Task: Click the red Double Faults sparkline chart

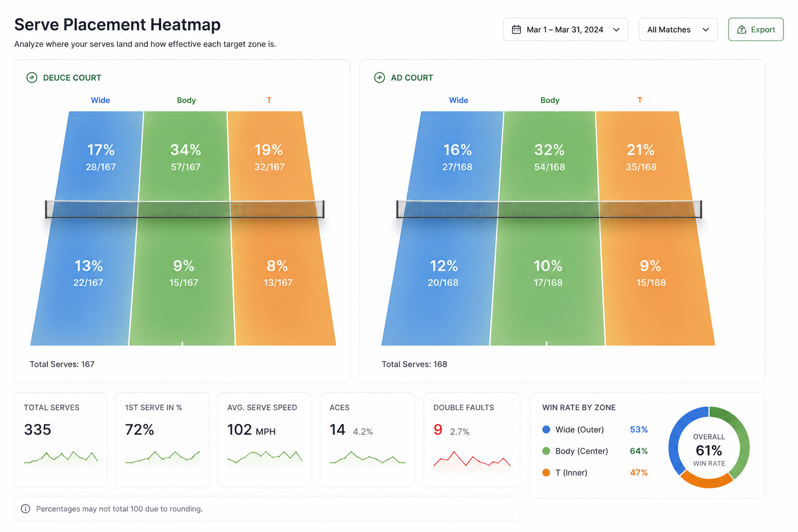Action: [472, 459]
